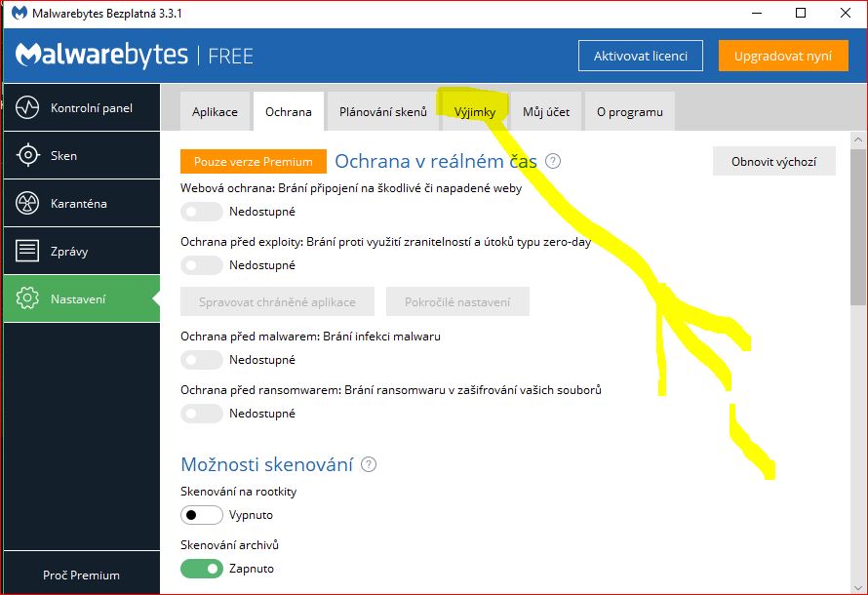Viewport: 868px width, 595px height.
Task: Click help icon beside Možnosti skenování
Action: point(369,465)
